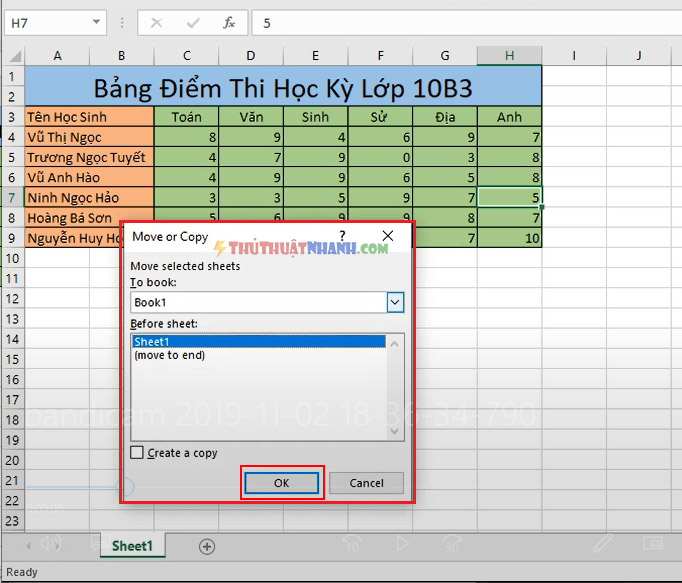
Task: Click the formula bar Cancel X icon
Action: pos(157,23)
